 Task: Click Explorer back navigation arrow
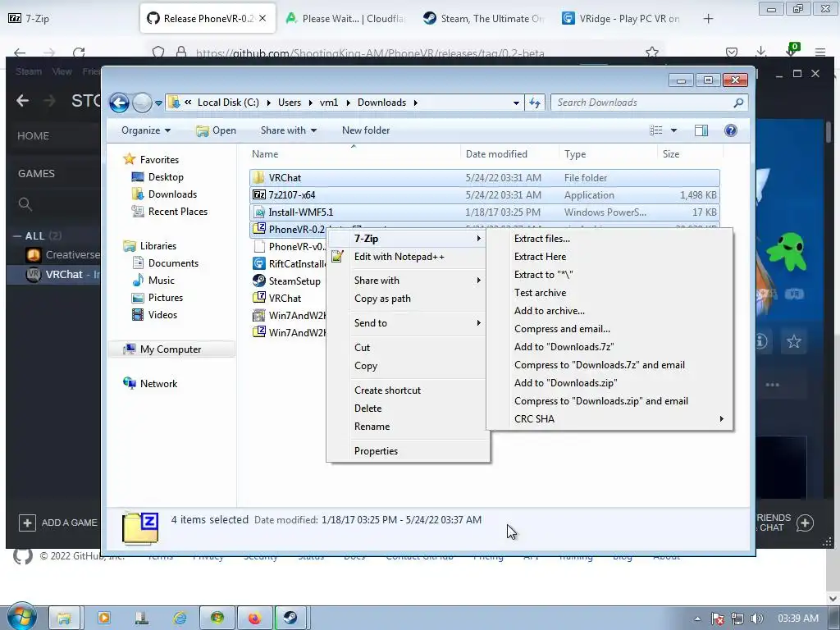(119, 103)
